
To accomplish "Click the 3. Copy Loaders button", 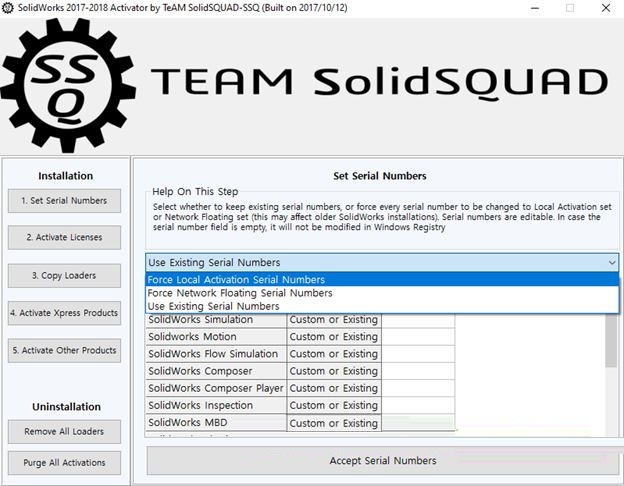I will pos(64,275).
